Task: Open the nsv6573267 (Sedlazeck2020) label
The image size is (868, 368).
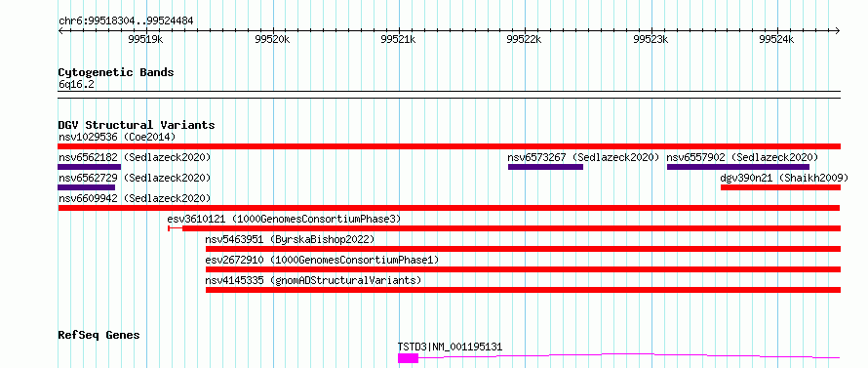Action: click(583, 157)
